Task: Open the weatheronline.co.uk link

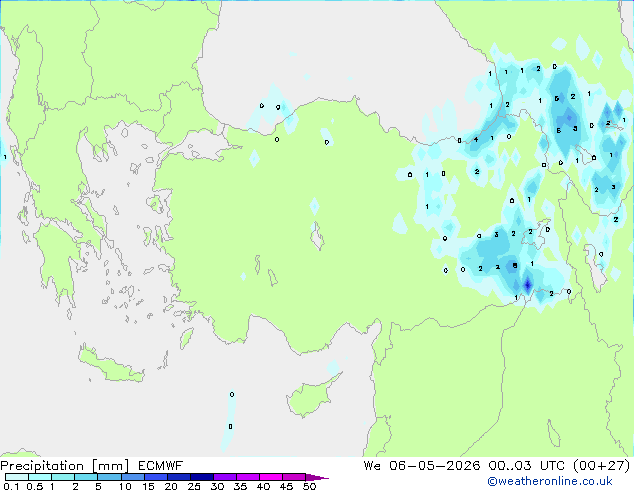Action: pyautogui.click(x=549, y=481)
